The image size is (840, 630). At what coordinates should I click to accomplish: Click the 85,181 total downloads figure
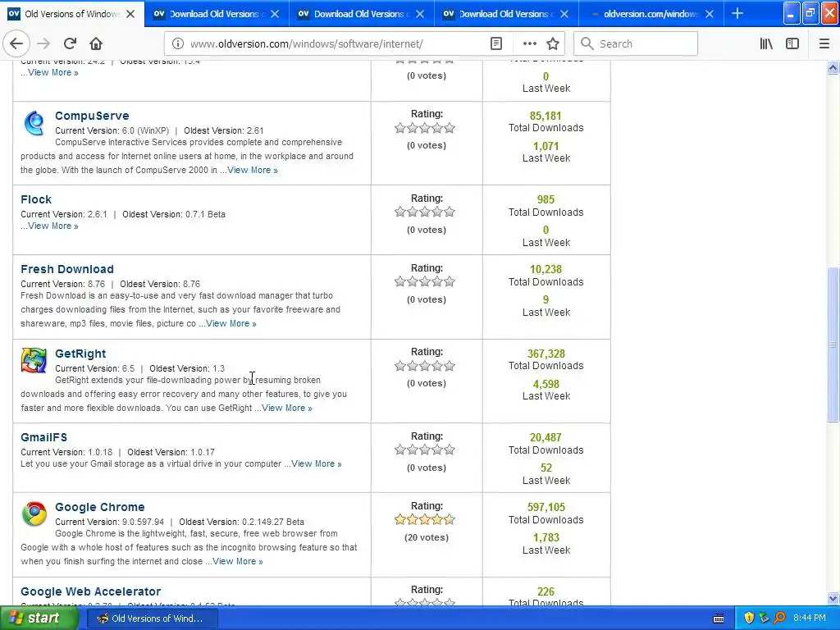click(546, 116)
